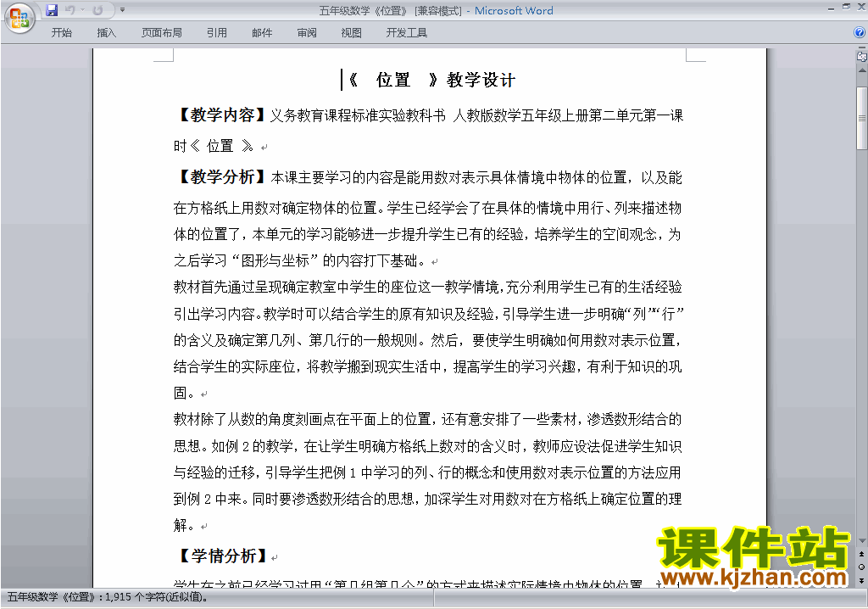This screenshot has height=609, width=868.
Task: Click the text 时《位置》
Action: point(214,146)
